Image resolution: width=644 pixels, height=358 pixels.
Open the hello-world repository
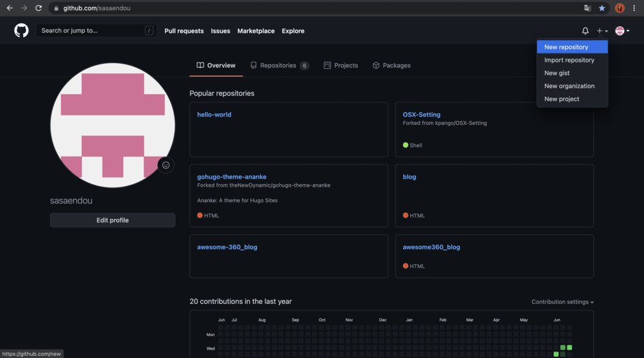pyautogui.click(x=214, y=115)
